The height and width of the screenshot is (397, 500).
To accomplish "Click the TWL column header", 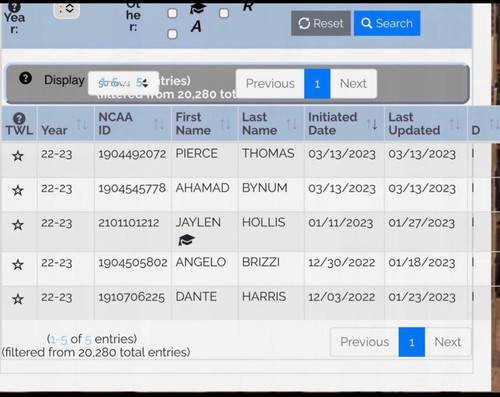I will pos(19,124).
